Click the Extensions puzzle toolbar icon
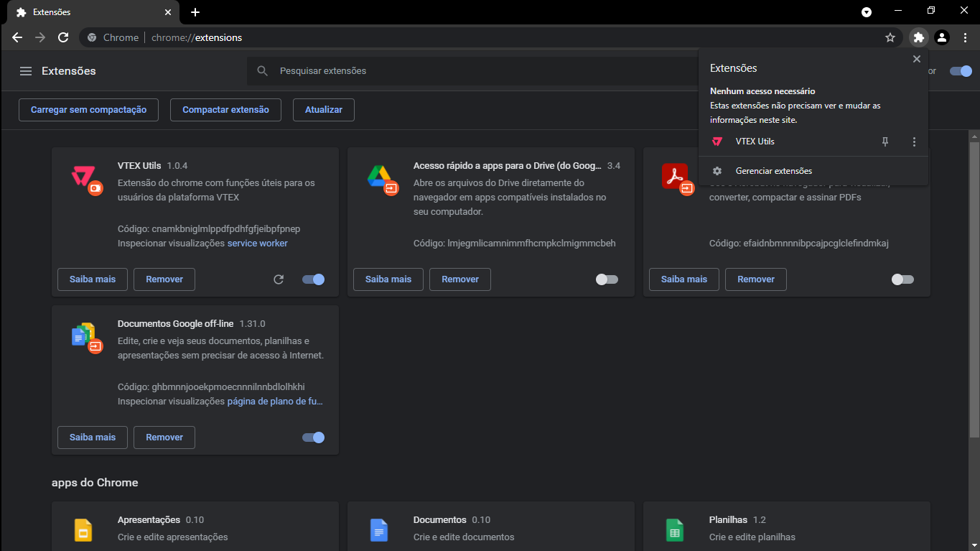Viewport: 980px width, 551px height. click(918, 37)
